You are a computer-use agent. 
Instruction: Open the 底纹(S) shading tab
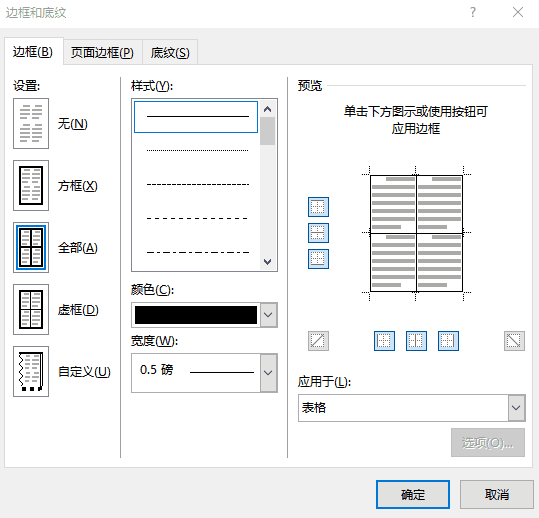[170, 53]
